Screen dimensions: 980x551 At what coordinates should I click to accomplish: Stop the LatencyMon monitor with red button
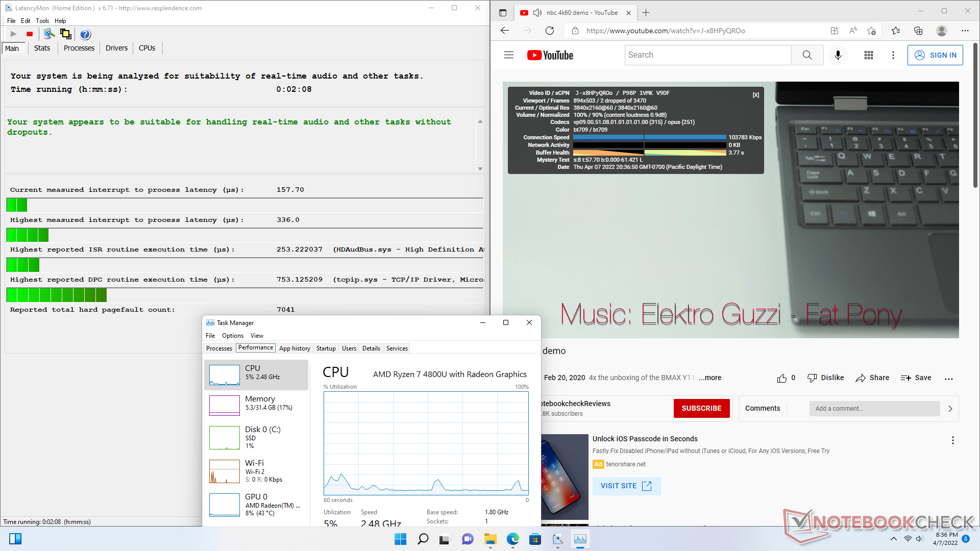[30, 34]
